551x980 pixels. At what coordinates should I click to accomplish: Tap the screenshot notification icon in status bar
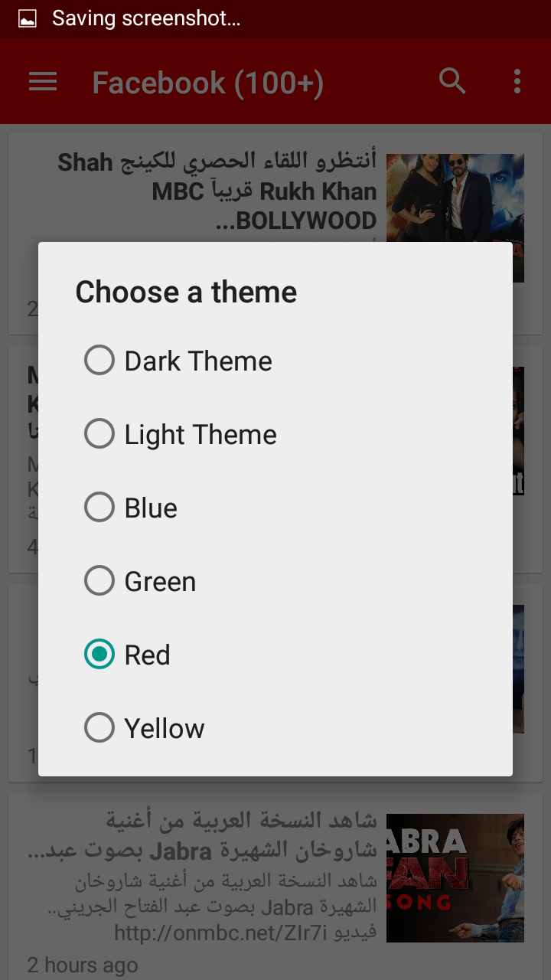click(28, 19)
